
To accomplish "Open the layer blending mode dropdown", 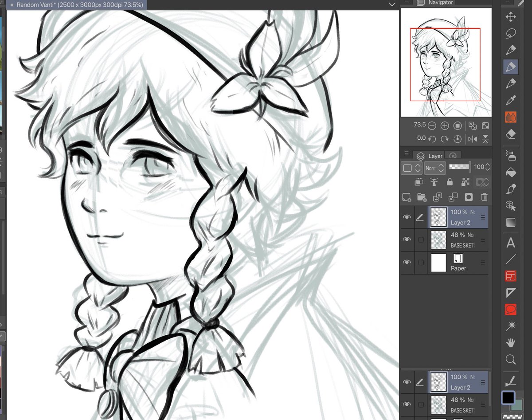I will coord(434,168).
